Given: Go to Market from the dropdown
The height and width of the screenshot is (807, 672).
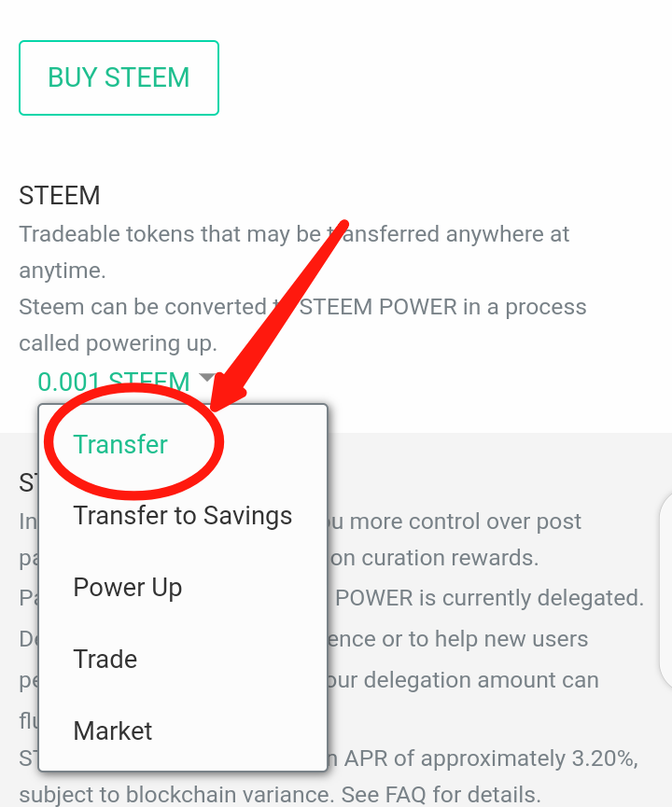Looking at the screenshot, I should click(x=113, y=731).
